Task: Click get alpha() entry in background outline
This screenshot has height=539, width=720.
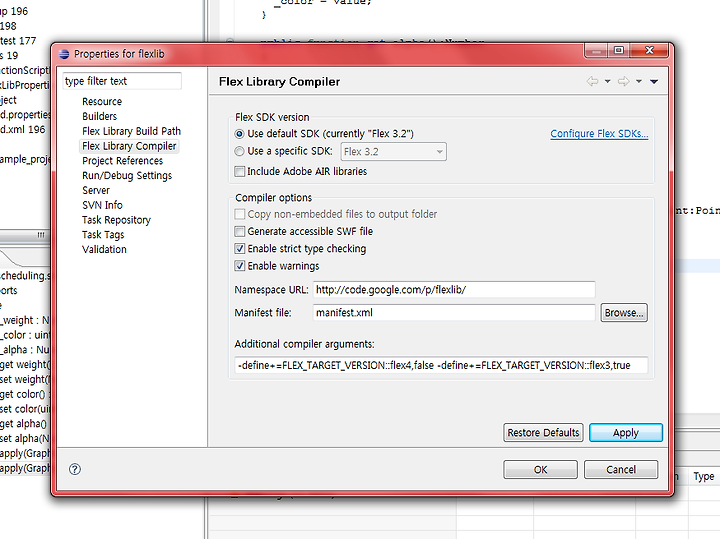Action: pos(23,423)
